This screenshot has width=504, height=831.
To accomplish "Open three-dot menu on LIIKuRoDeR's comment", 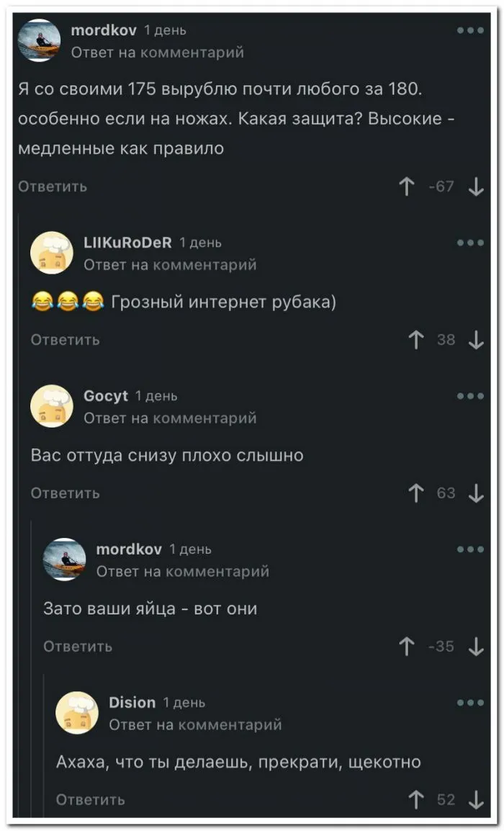I will [x=470, y=243].
